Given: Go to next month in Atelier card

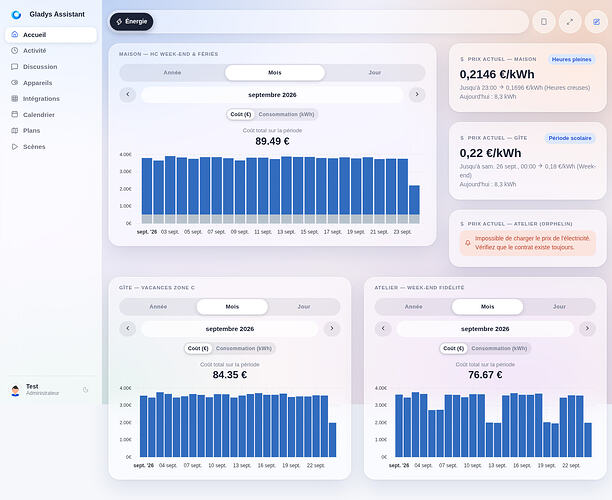Looking at the screenshot, I should click(587, 329).
